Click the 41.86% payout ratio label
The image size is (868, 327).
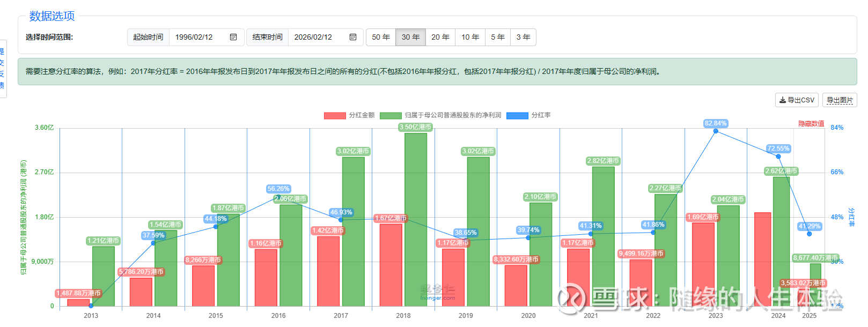point(653,225)
